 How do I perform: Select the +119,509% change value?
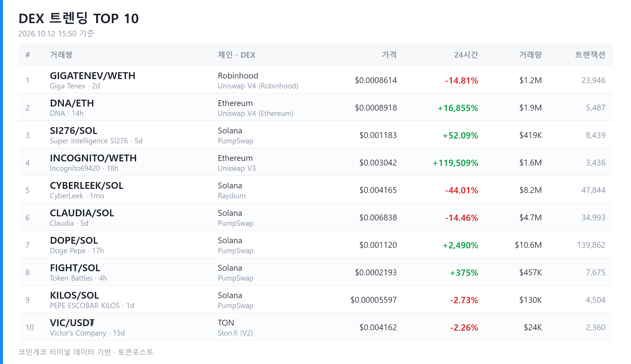[455, 163]
